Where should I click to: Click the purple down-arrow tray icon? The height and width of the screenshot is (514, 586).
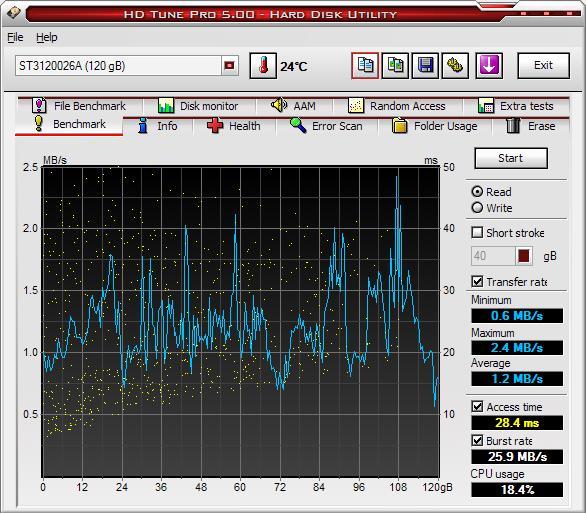[489, 66]
